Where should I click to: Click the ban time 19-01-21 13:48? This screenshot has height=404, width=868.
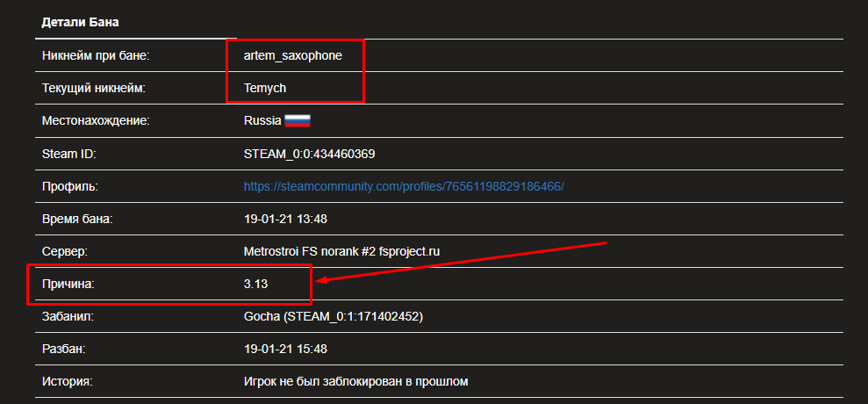[x=285, y=219]
